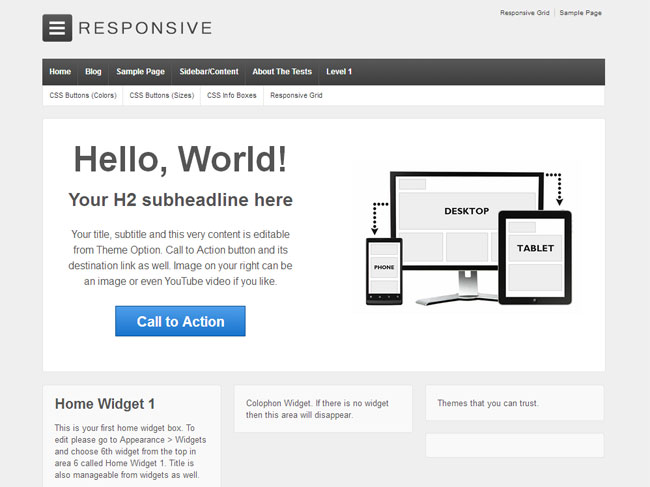
Task: Click the Responsive hamburger logo icon
Action: (57, 28)
